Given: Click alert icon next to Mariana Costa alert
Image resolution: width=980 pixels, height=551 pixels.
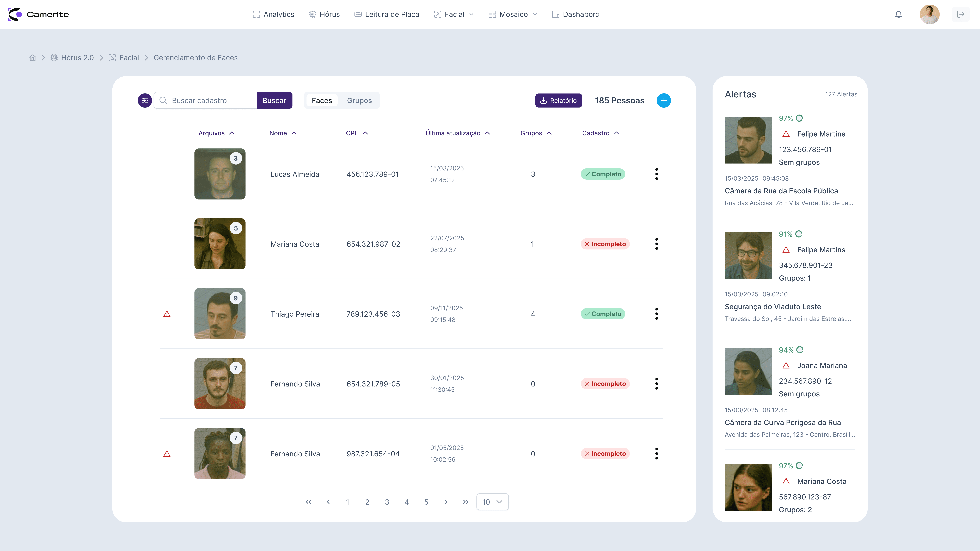Looking at the screenshot, I should 786,481.
